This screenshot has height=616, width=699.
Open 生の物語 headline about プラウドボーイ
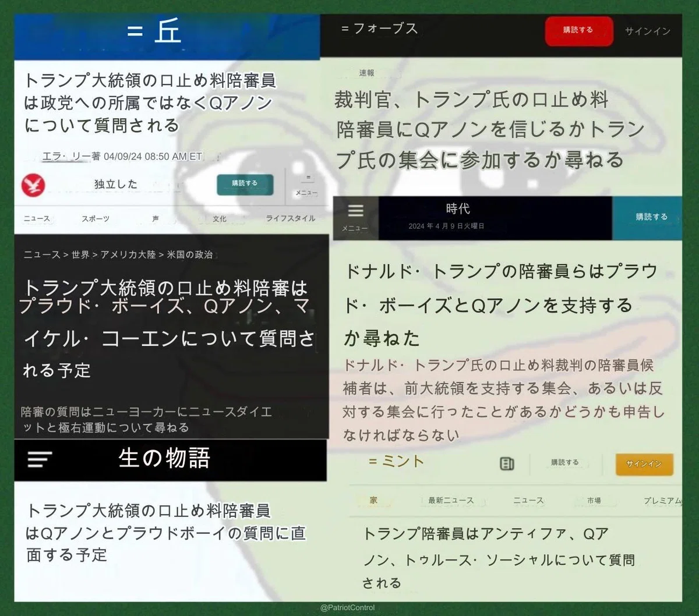pyautogui.click(x=165, y=532)
